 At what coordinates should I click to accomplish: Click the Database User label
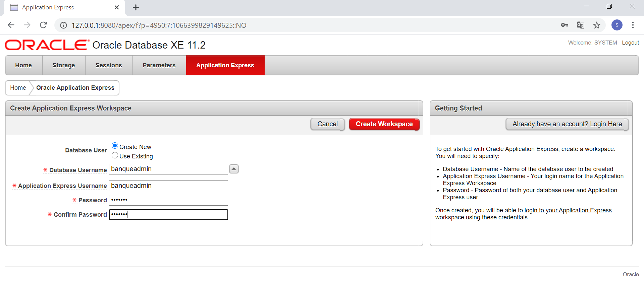coord(86,150)
